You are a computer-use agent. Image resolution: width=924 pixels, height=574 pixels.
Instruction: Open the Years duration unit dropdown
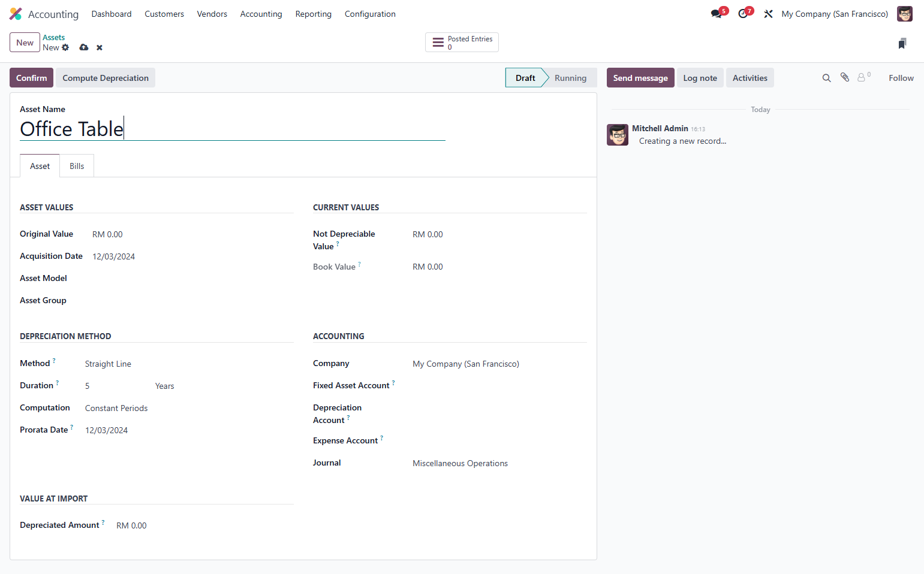(224, 386)
